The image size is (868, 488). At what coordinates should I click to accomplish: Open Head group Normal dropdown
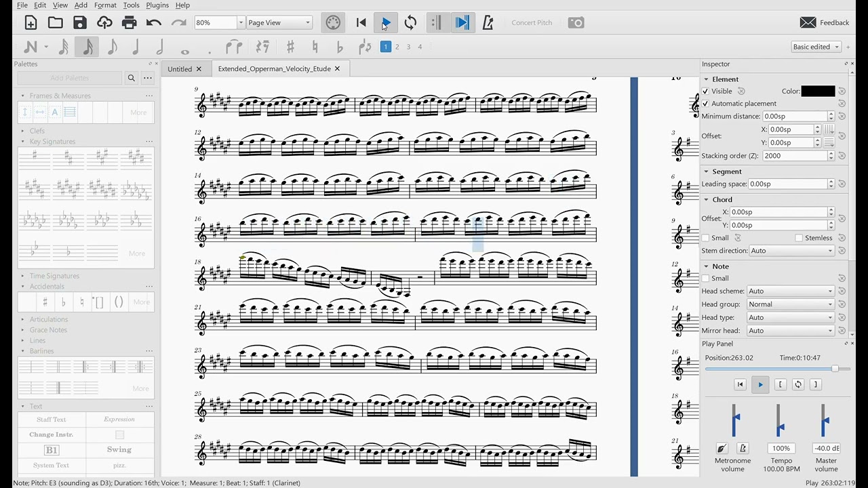click(791, 304)
